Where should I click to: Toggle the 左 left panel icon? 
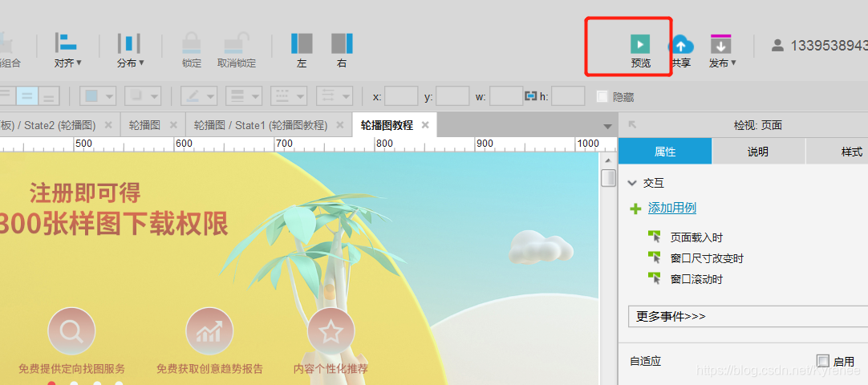pos(302,43)
